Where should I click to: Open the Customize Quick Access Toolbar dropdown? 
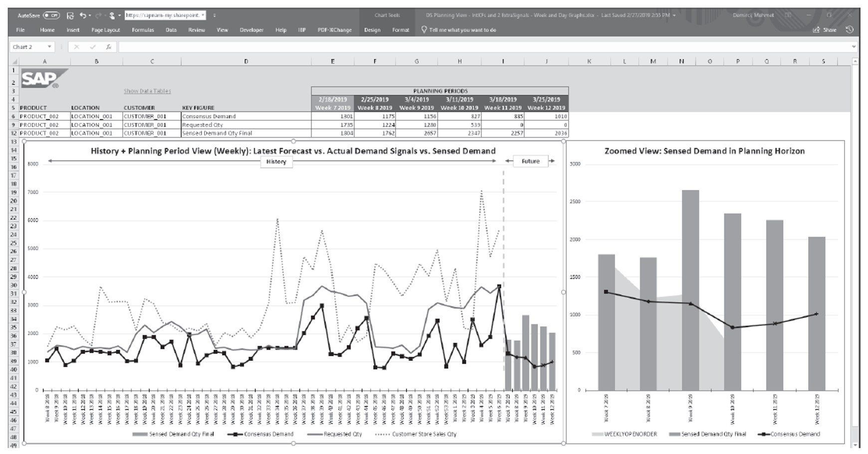click(x=215, y=15)
